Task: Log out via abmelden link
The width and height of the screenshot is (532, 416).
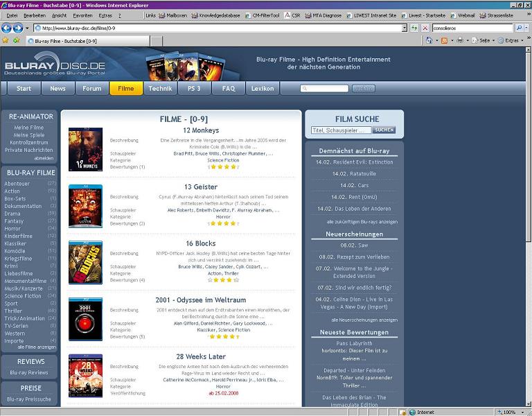Action: tap(44, 158)
